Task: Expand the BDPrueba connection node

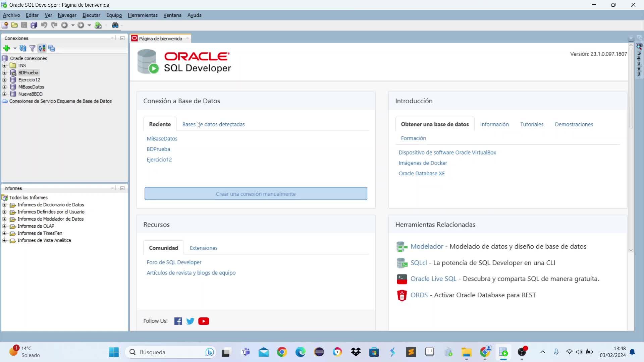Action: coord(4,73)
